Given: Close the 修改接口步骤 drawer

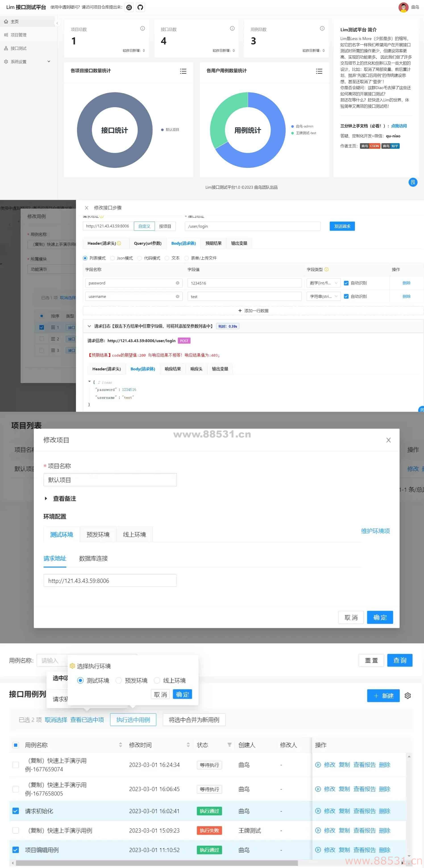Looking at the screenshot, I should click(x=87, y=208).
